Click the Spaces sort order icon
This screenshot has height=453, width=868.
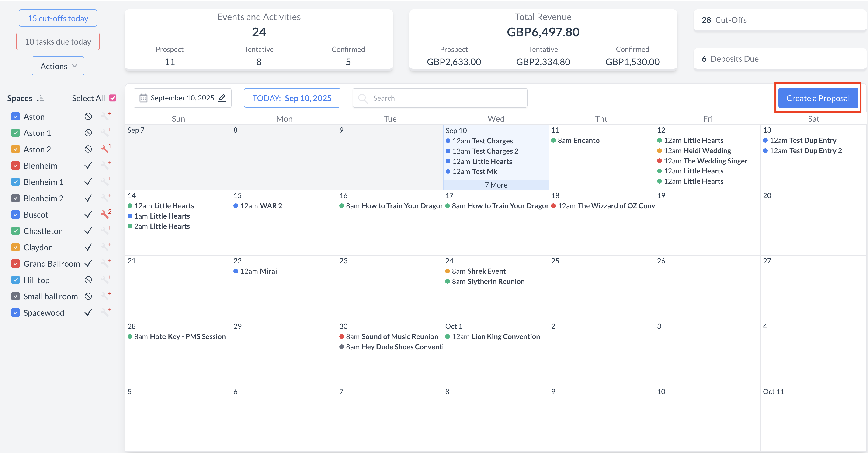(x=40, y=98)
